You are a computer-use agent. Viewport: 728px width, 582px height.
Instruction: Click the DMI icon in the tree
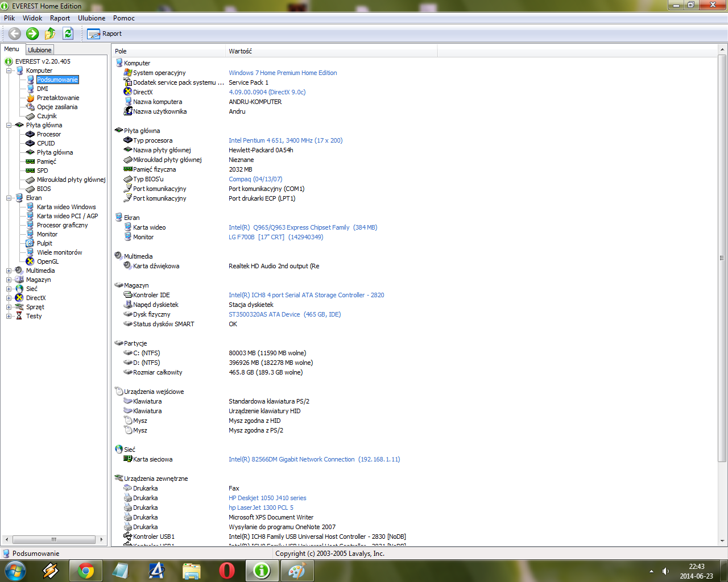pyautogui.click(x=30, y=89)
